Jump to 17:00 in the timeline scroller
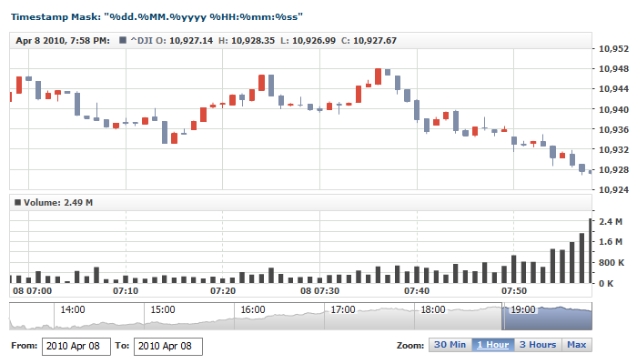Screen dimensions: 637x364 [342, 310]
